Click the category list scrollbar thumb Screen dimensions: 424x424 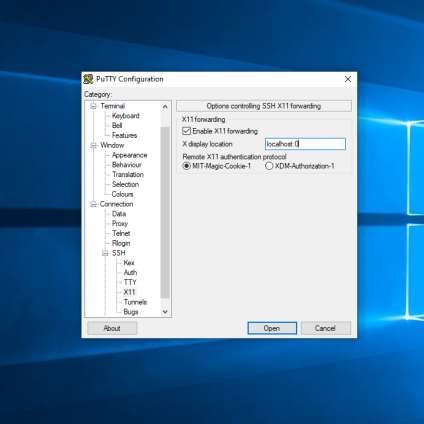tap(165, 212)
